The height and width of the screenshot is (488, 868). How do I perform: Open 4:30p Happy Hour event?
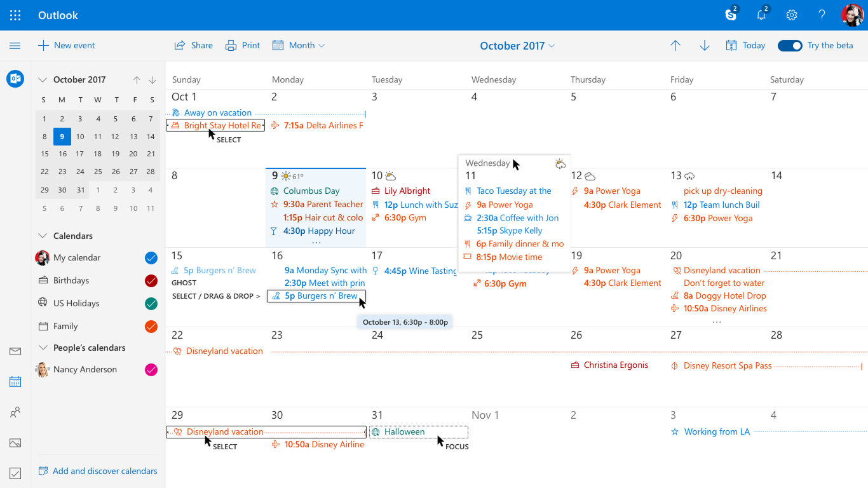313,231
